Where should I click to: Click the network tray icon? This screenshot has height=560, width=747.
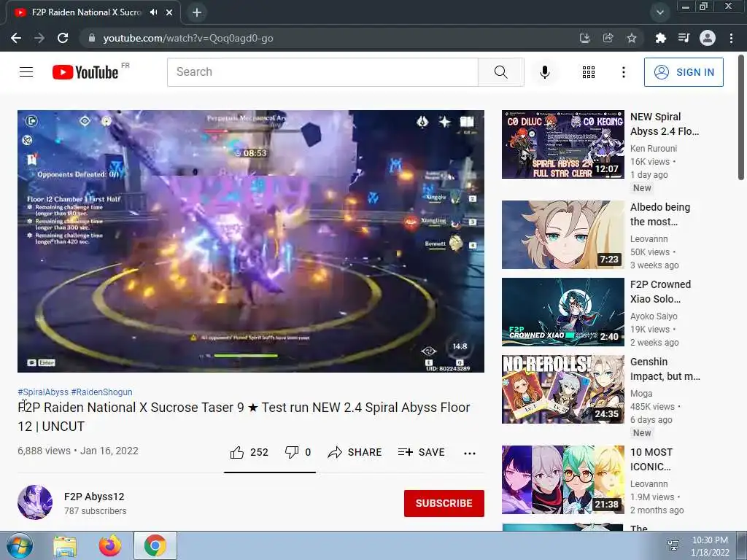(x=673, y=545)
